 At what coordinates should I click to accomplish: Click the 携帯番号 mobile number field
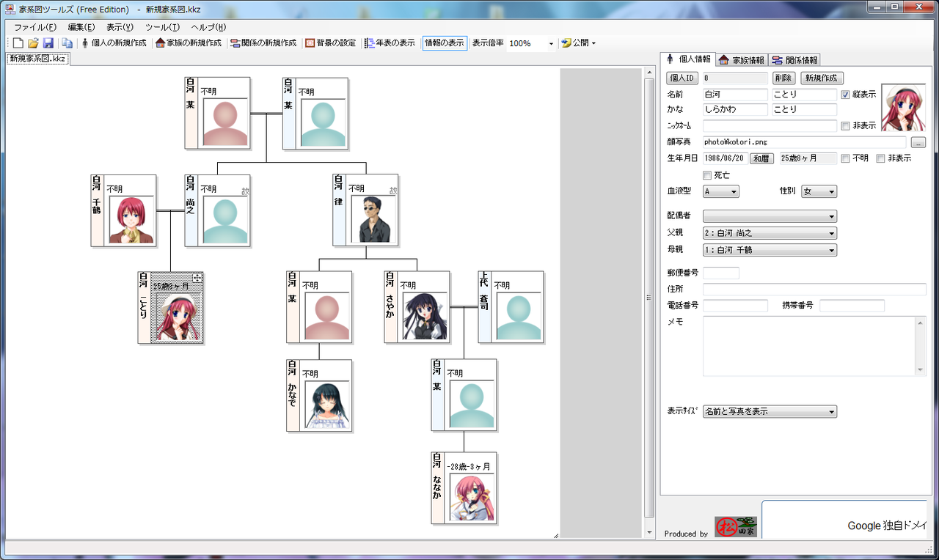(852, 306)
